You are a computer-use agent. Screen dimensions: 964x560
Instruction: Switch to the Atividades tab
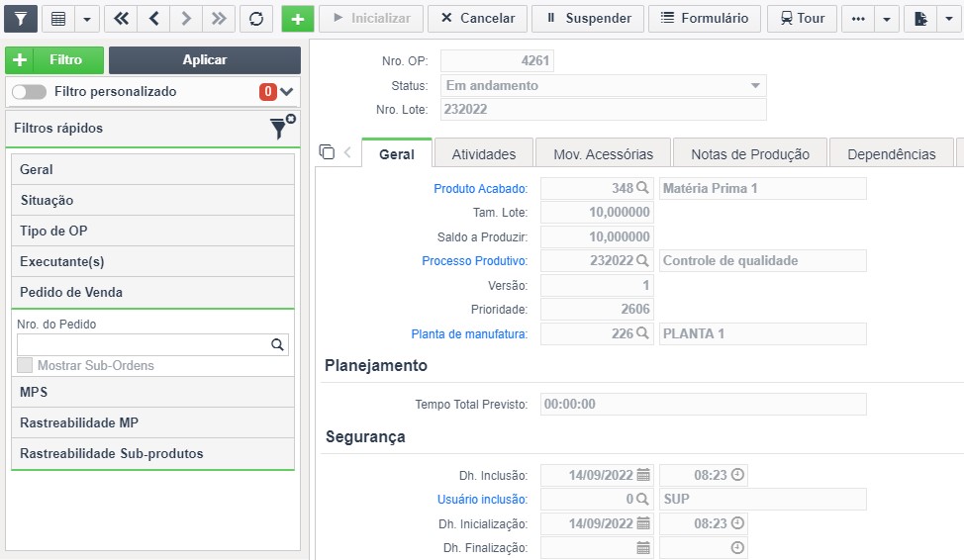pyautogui.click(x=484, y=154)
